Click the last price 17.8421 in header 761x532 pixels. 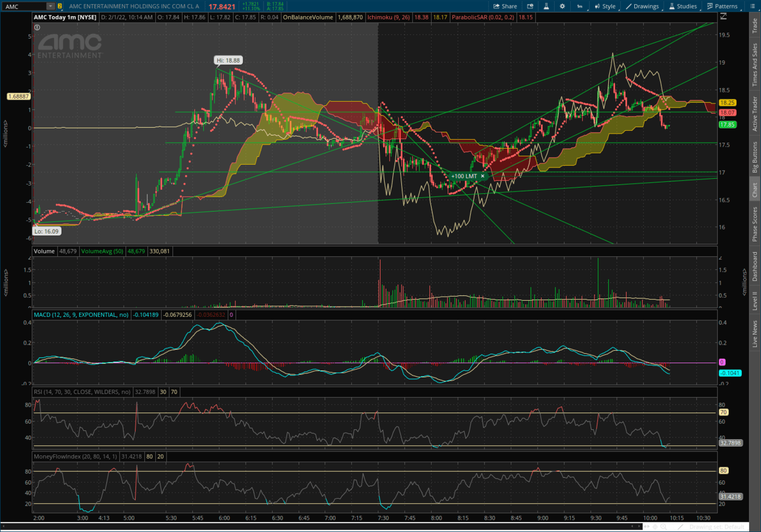click(x=221, y=6)
